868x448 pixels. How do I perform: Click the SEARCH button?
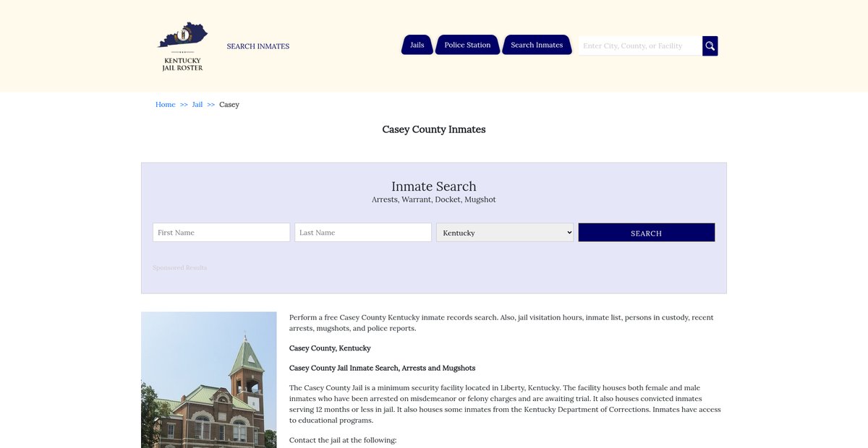tap(647, 233)
